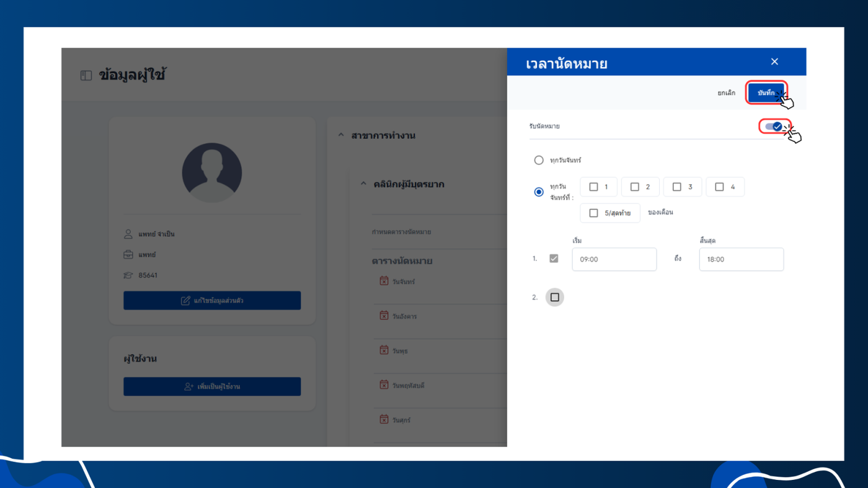Viewport: 868px width, 488px height.
Task: Click the briefcase icon in the profile card
Action: pyautogui.click(x=128, y=255)
